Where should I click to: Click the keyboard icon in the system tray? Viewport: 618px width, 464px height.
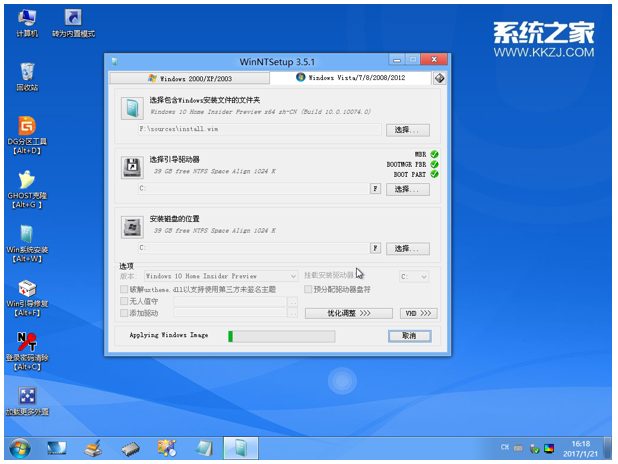tap(518, 447)
